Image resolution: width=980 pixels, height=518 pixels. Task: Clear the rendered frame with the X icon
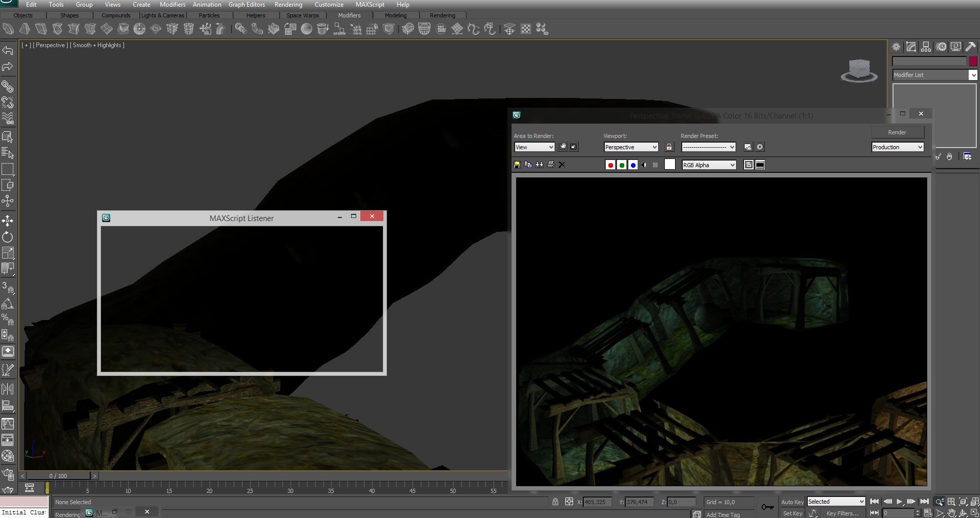click(x=562, y=165)
